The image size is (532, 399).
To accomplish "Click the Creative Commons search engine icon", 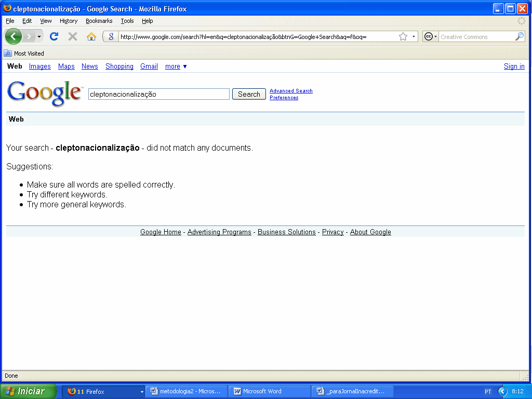I will (x=429, y=36).
